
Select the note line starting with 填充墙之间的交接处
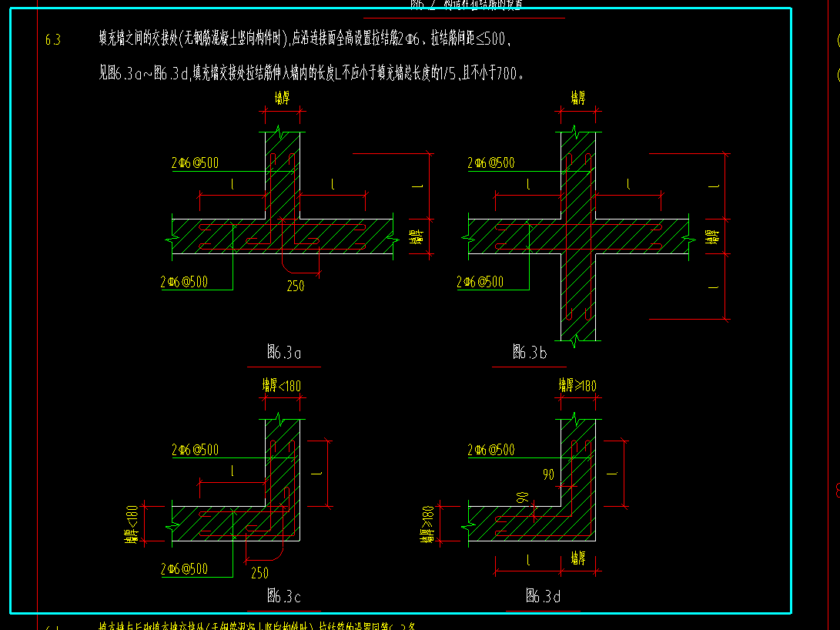point(305,39)
